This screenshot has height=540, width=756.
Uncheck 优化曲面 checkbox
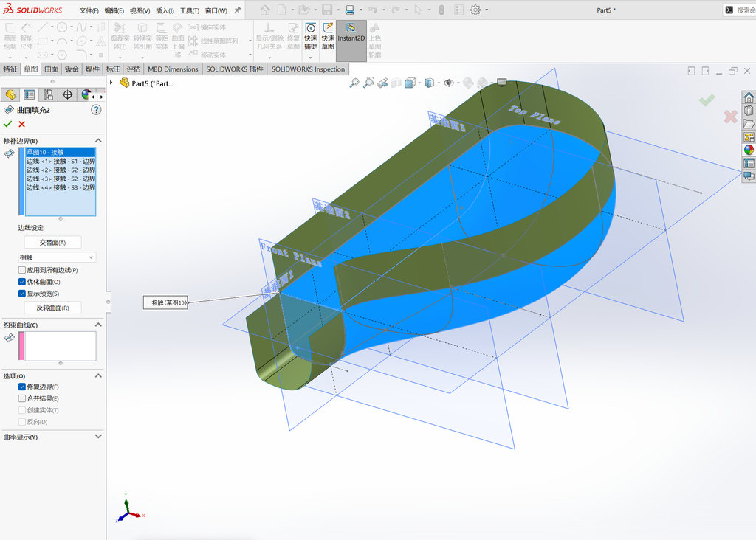pyautogui.click(x=21, y=282)
